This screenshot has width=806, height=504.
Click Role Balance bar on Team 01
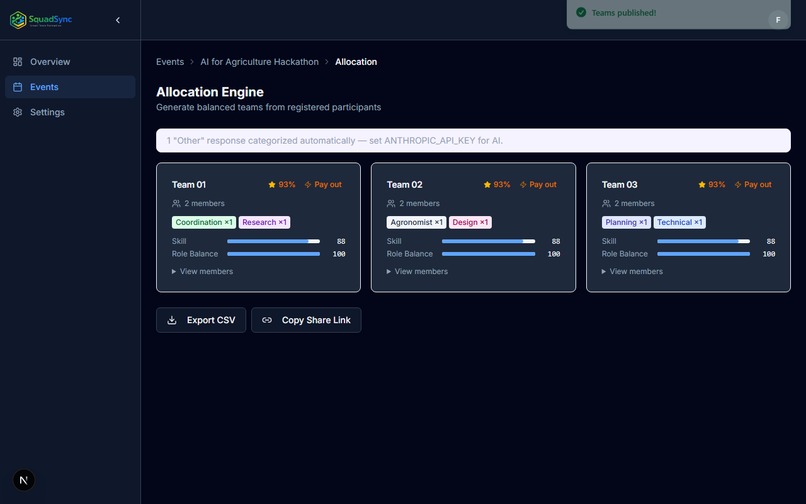tap(273, 254)
